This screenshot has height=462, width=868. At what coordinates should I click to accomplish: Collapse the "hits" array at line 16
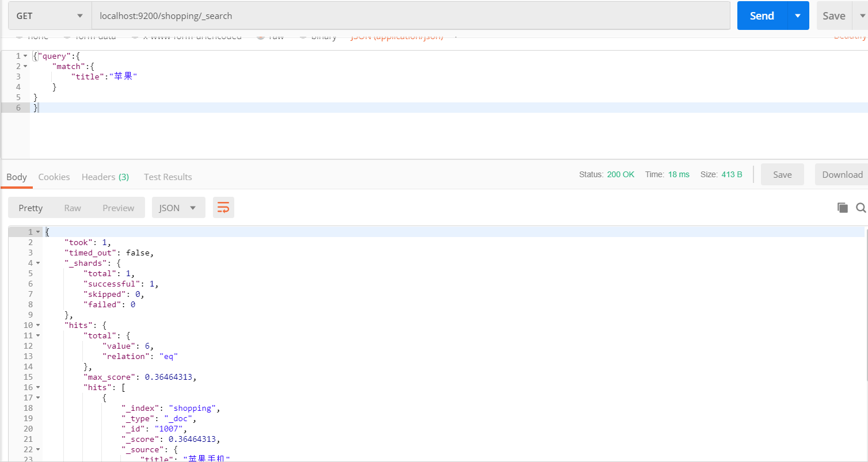point(38,387)
